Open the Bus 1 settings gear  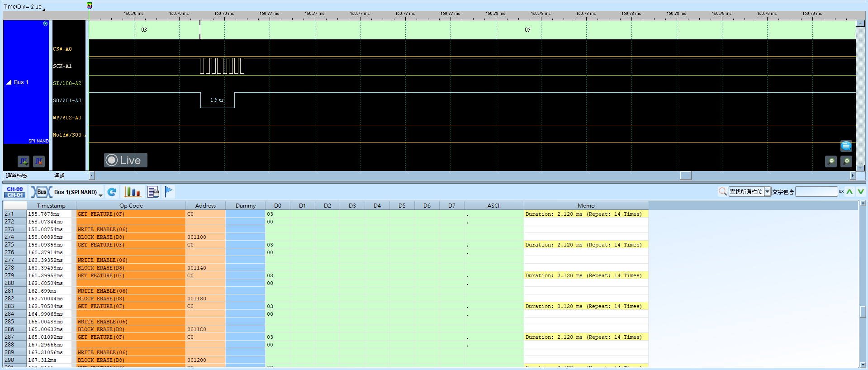45,24
